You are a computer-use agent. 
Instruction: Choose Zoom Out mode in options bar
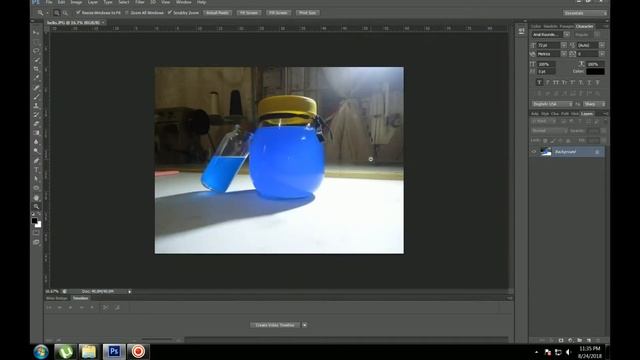click(x=65, y=13)
